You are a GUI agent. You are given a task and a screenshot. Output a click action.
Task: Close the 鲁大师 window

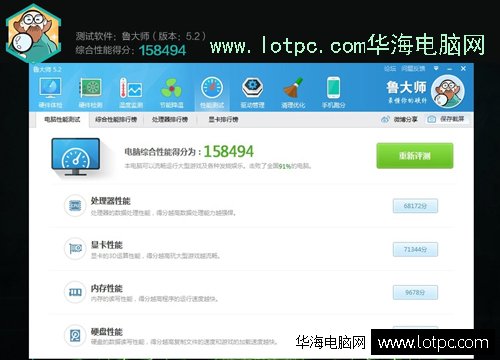coord(463,68)
